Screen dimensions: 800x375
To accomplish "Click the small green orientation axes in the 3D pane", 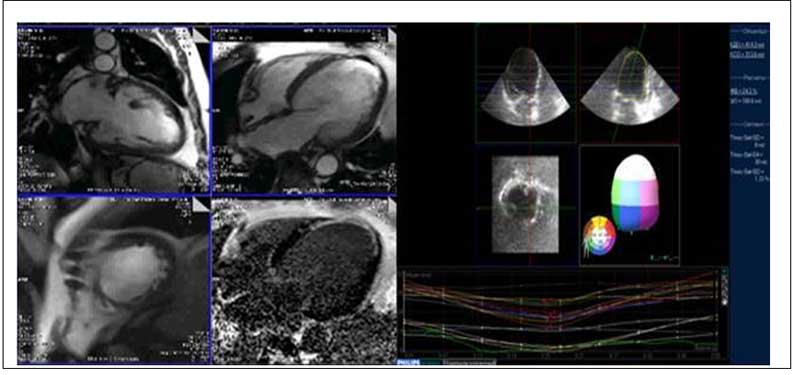I will click(662, 259).
